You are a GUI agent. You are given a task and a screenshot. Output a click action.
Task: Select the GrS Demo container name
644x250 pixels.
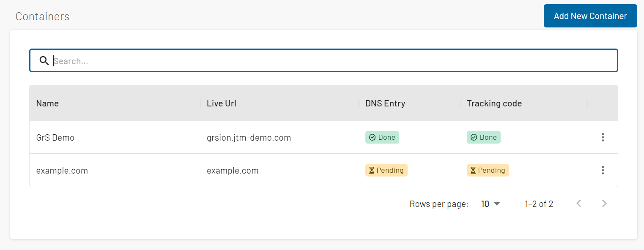(55, 138)
